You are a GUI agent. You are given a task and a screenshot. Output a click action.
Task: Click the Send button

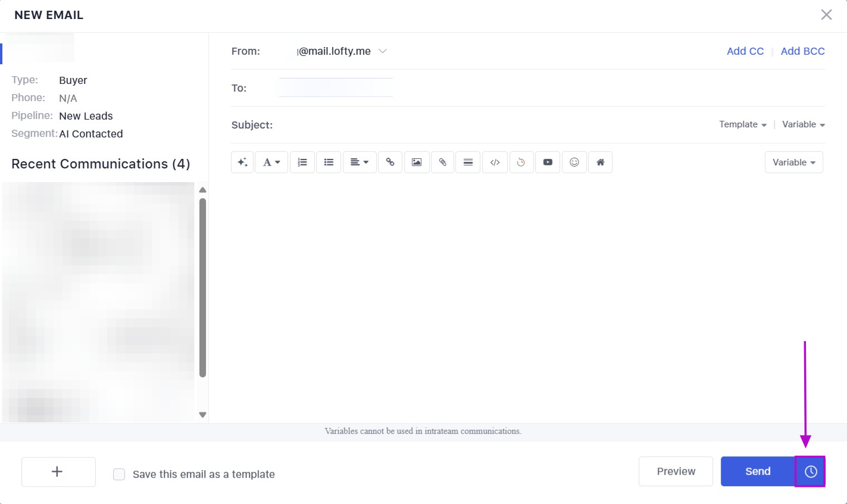[757, 471]
